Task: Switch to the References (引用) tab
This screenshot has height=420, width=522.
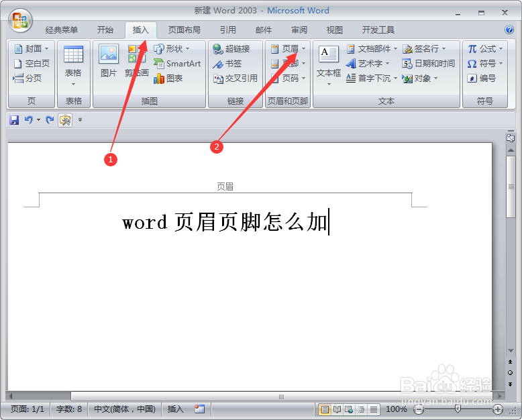Action: pyautogui.click(x=227, y=30)
